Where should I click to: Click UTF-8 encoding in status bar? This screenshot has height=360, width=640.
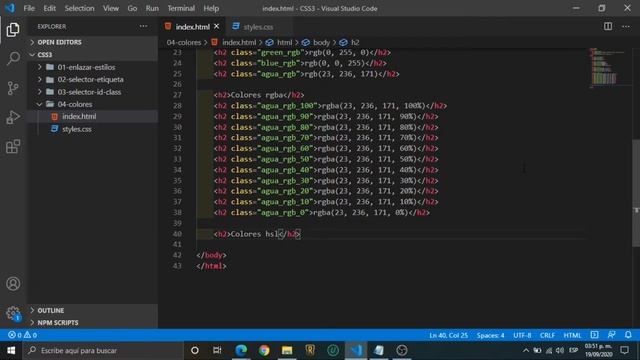coord(522,335)
